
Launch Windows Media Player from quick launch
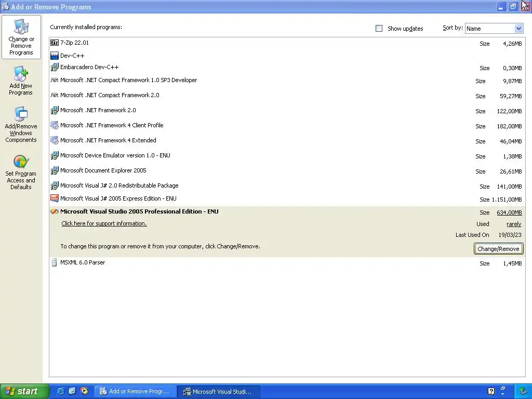click(84, 391)
